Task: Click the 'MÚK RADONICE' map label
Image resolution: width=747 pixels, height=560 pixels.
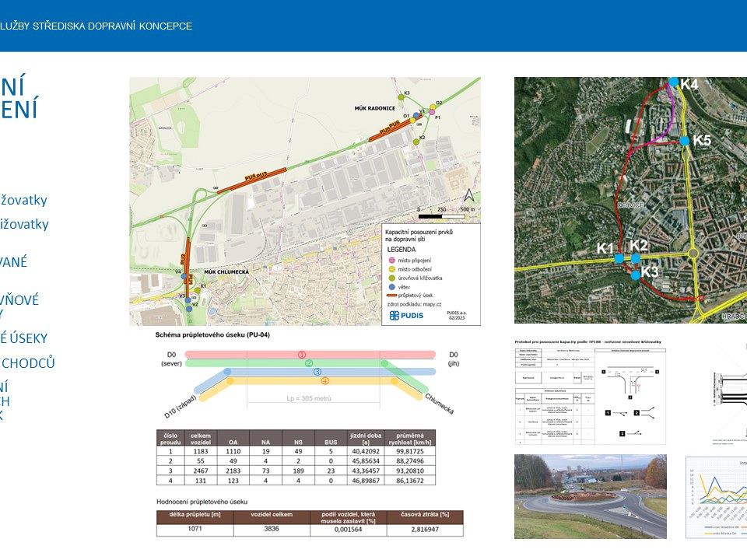Action: (374, 109)
